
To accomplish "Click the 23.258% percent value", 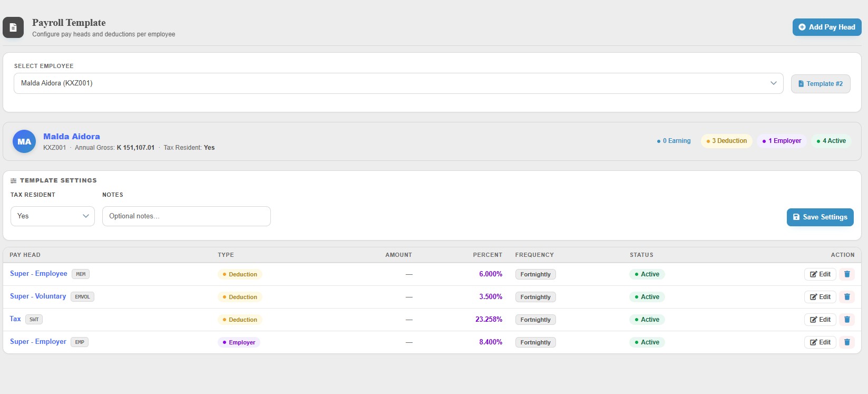I will click(489, 320).
